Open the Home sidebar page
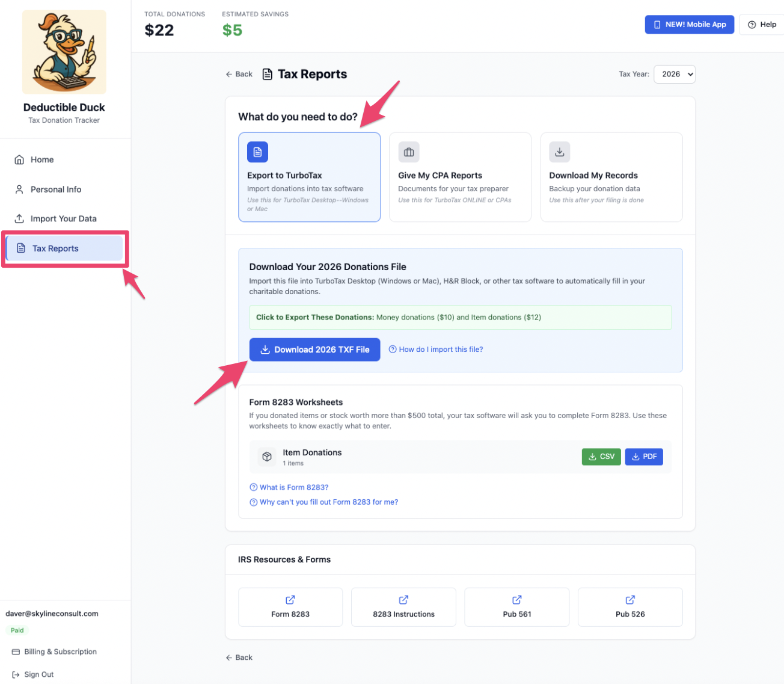 point(42,159)
